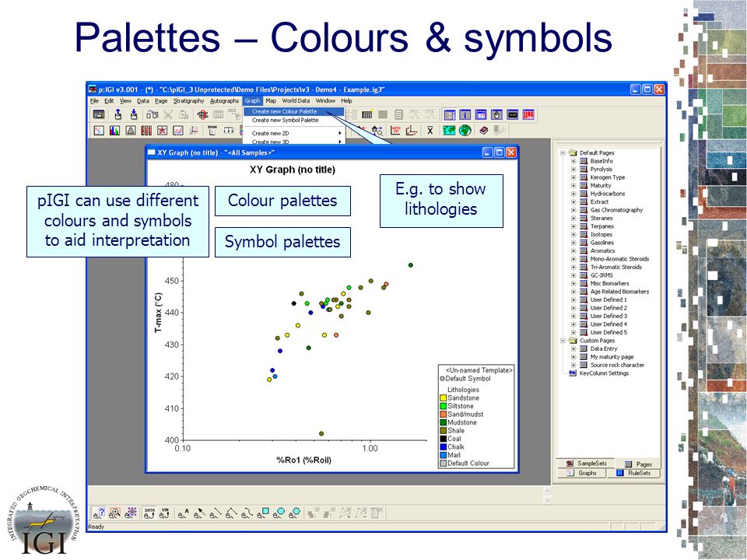Expand the Kerogen Type node
Viewport: 747px width, 560px height.
573,177
